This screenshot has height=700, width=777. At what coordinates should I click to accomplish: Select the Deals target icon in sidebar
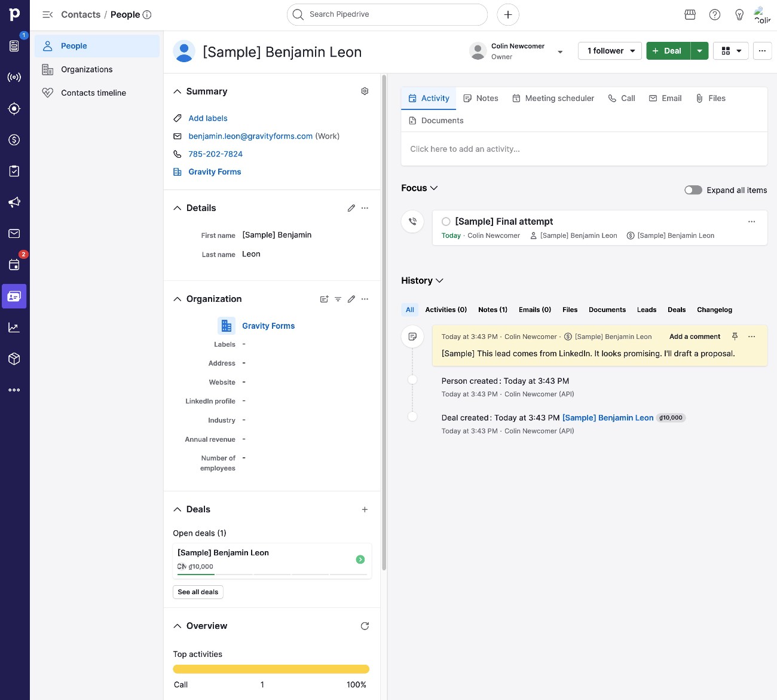[14, 108]
